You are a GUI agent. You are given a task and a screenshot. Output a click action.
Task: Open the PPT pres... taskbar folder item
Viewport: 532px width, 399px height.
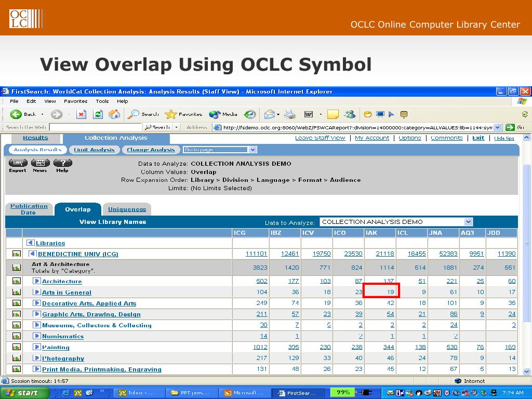[191, 393]
